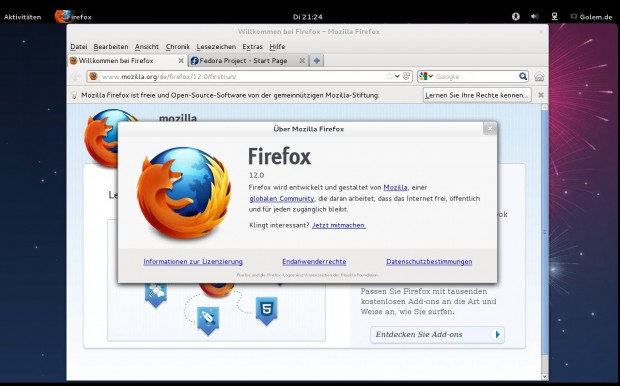This screenshot has height=386, width=620.
Task: Click the volume speaker icon
Action: [535, 17]
